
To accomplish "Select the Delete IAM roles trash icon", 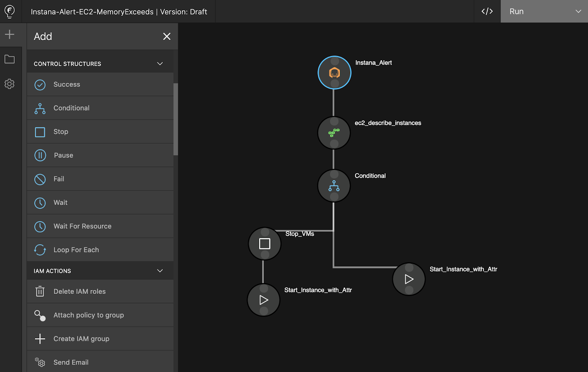I will point(40,292).
